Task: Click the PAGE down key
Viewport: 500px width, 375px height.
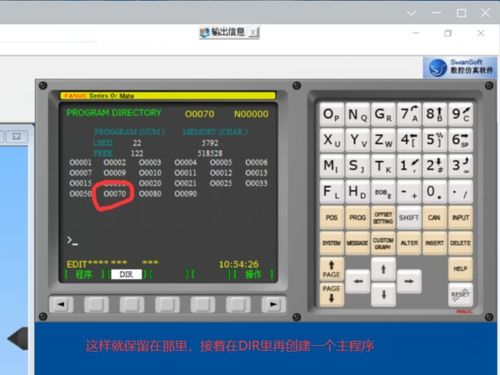Action: click(x=331, y=294)
